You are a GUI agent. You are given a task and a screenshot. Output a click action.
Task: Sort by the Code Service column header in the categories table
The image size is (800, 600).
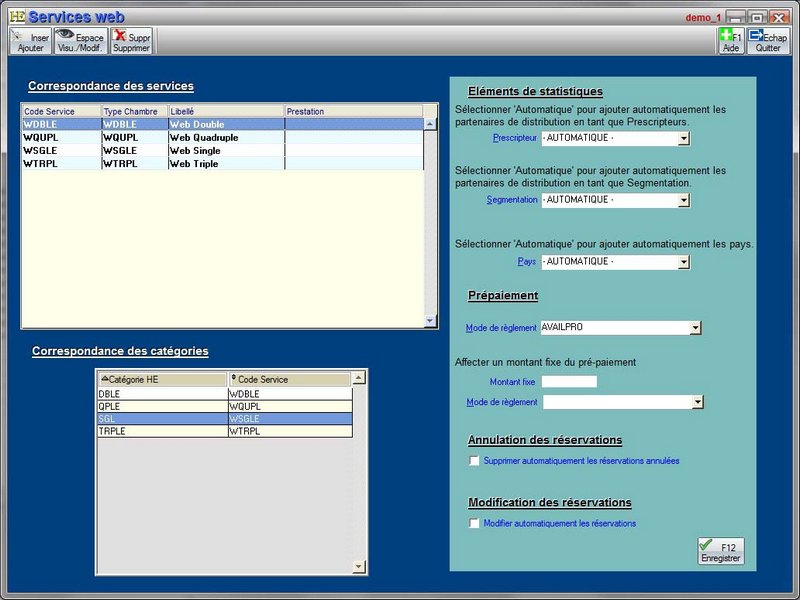coord(289,380)
